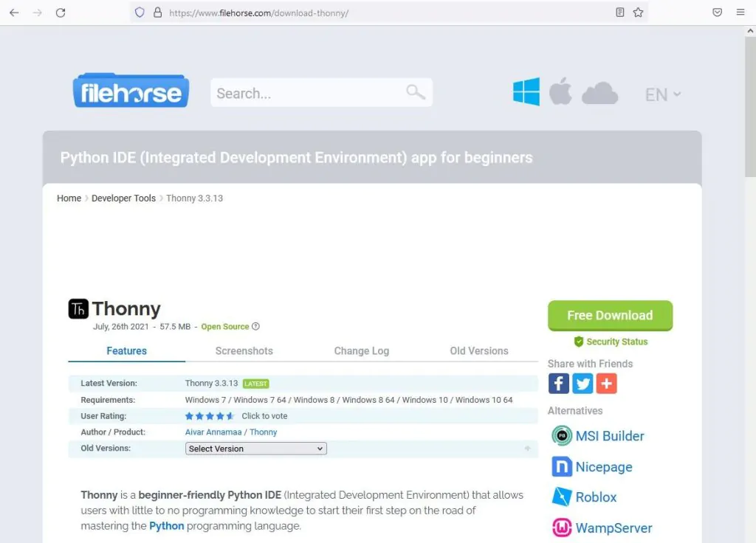
Task: Click the Python link in description
Action: (x=166, y=525)
